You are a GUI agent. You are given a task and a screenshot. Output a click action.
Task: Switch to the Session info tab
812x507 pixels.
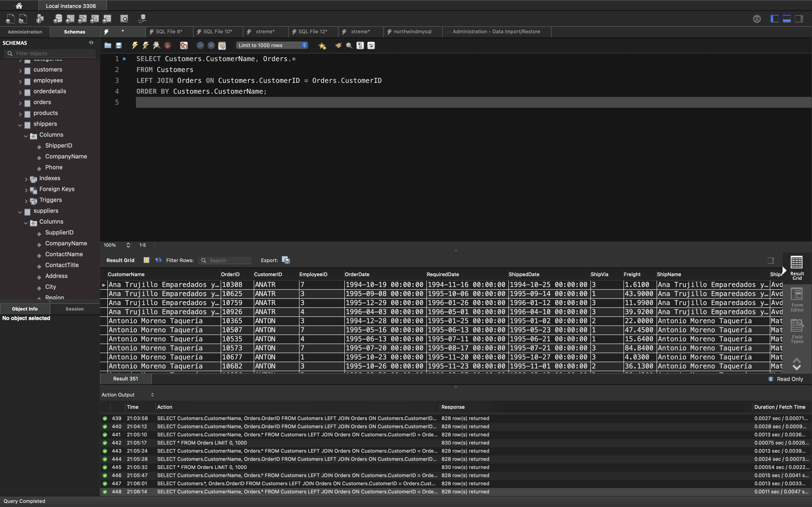click(75, 309)
